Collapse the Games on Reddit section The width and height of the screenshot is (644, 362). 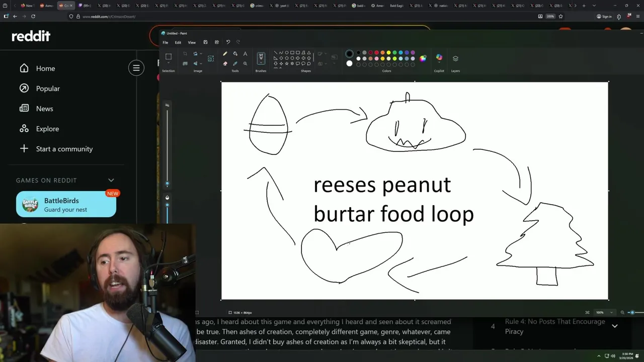(x=111, y=180)
